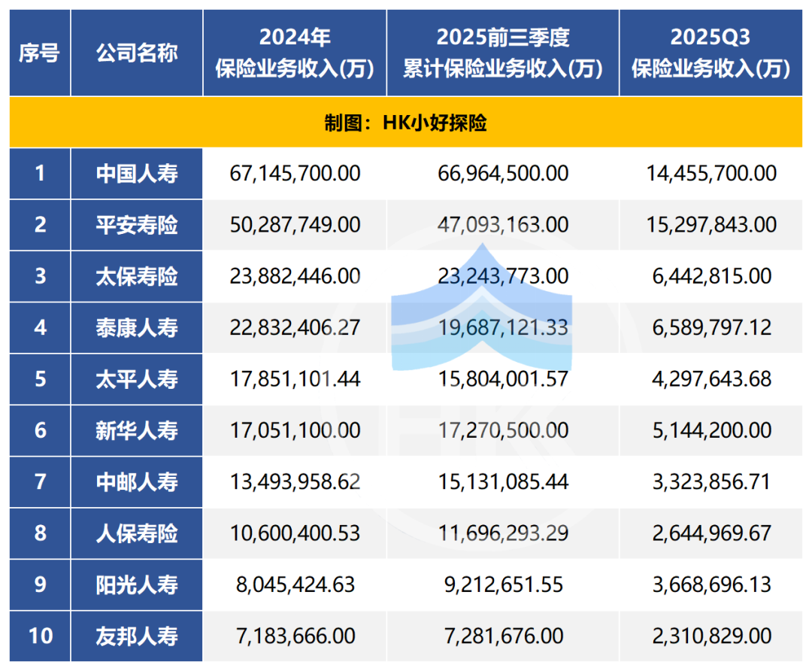Select the 17,270,500.00 cell for 新华人寿

[503, 430]
